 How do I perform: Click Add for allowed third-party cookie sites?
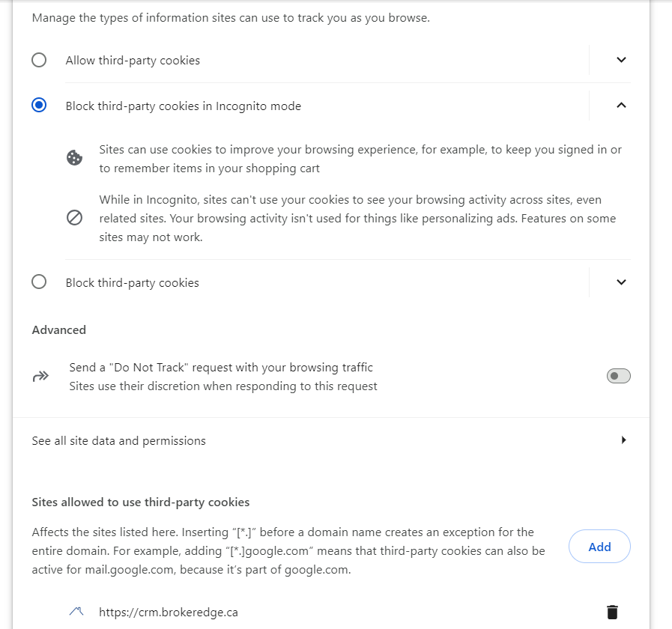(599, 547)
